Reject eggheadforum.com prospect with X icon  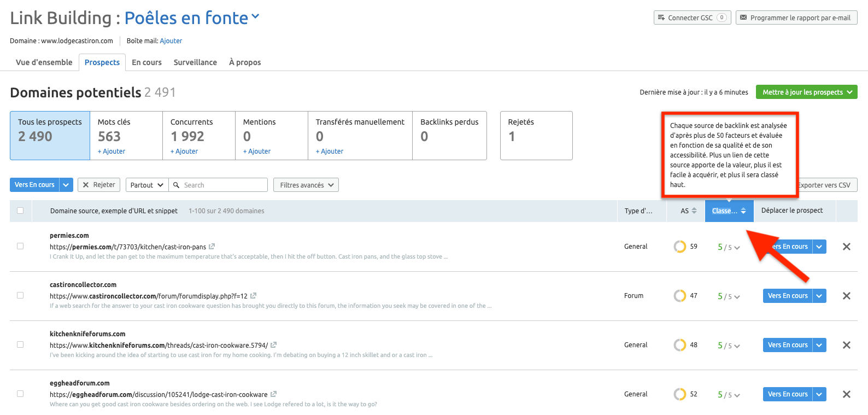(846, 394)
